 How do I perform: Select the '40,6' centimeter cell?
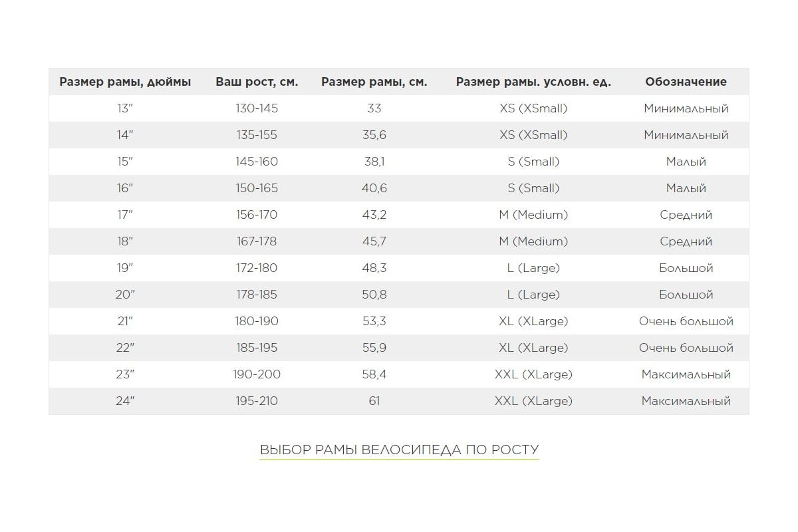click(x=374, y=188)
